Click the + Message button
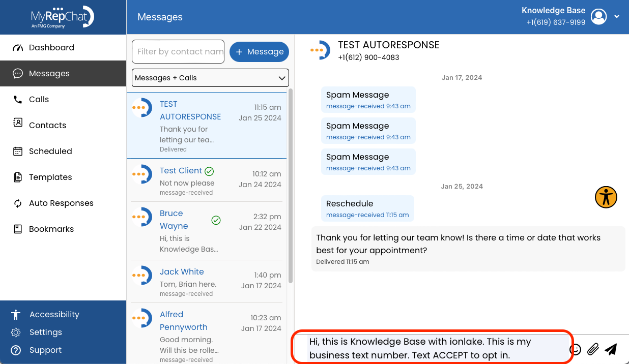 [259, 51]
